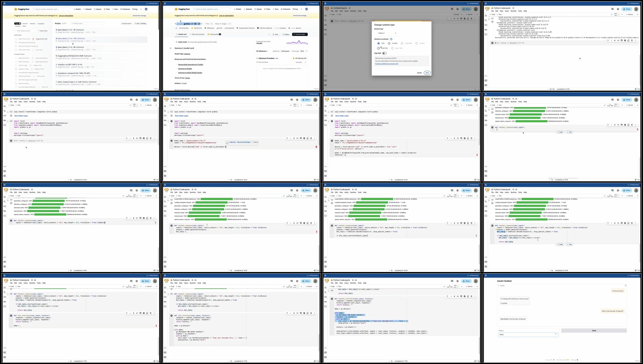
Task: Click the Send button in GenAI Chatbot
Action: point(594,331)
